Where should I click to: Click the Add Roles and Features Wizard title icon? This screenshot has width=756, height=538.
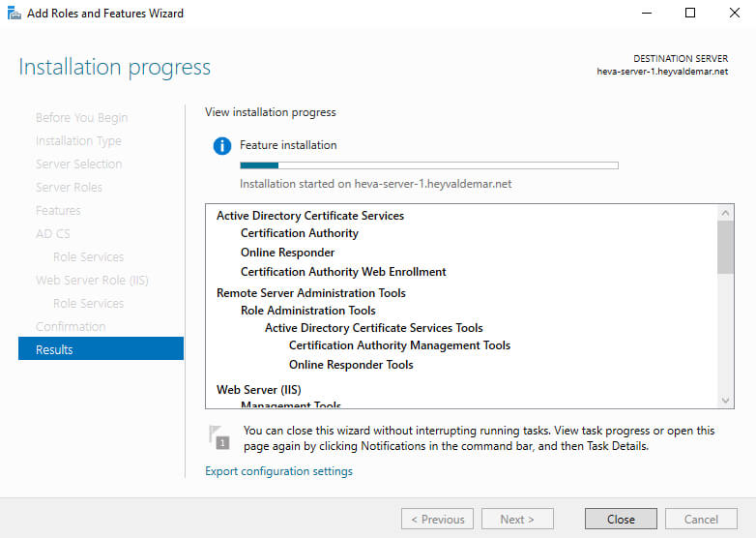14,13
